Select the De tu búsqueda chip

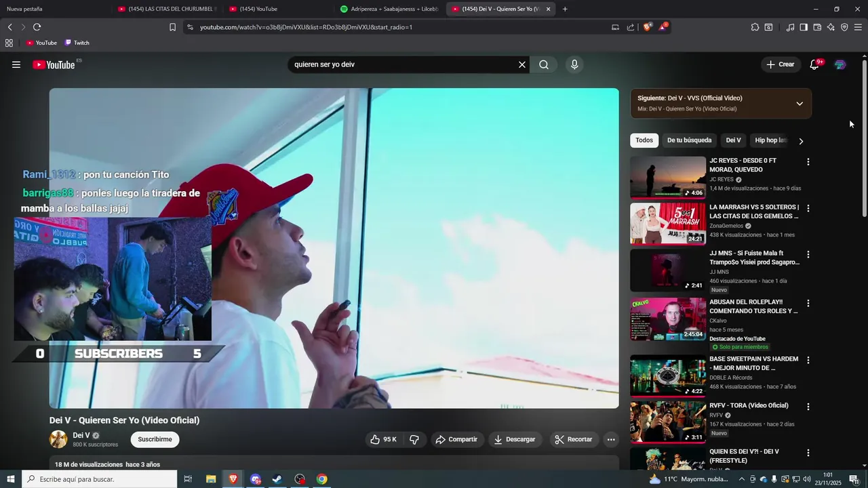[689, 140]
